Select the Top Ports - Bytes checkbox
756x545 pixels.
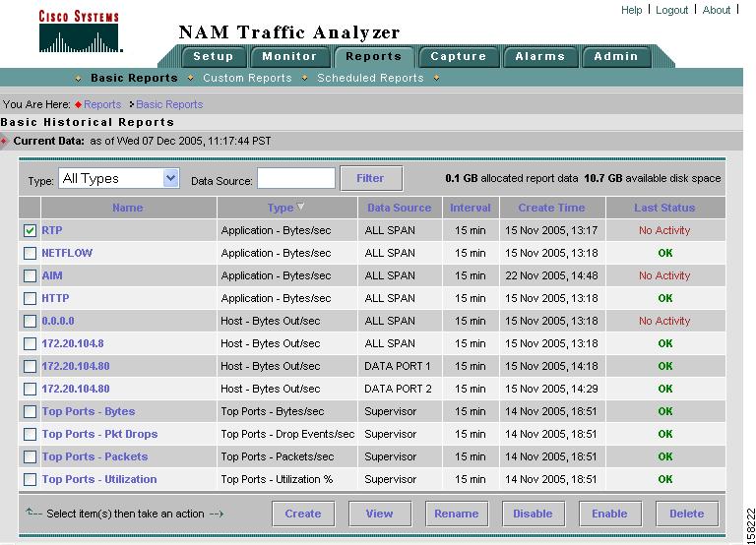coord(30,411)
